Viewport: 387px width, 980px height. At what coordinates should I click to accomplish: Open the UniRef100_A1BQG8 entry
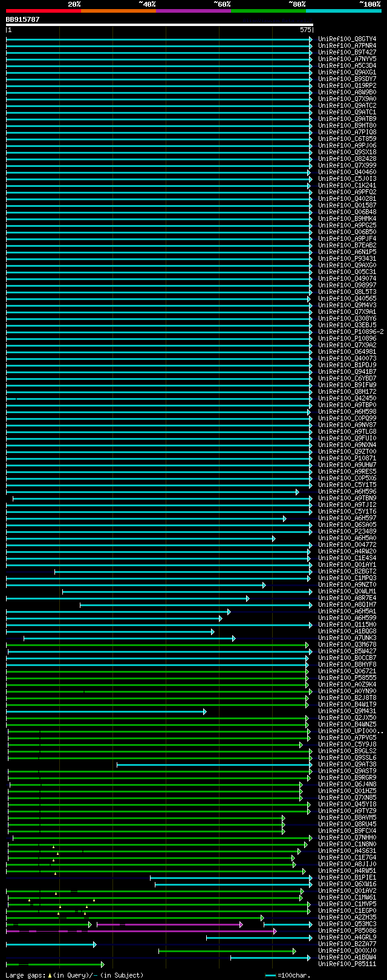(x=347, y=631)
